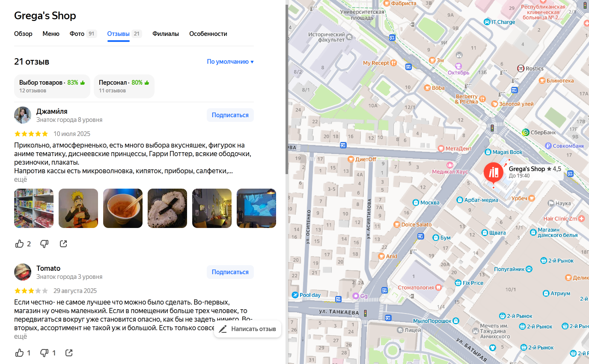Click the Октябрь cinema marker
This screenshot has height=364, width=589.
[x=458, y=66]
